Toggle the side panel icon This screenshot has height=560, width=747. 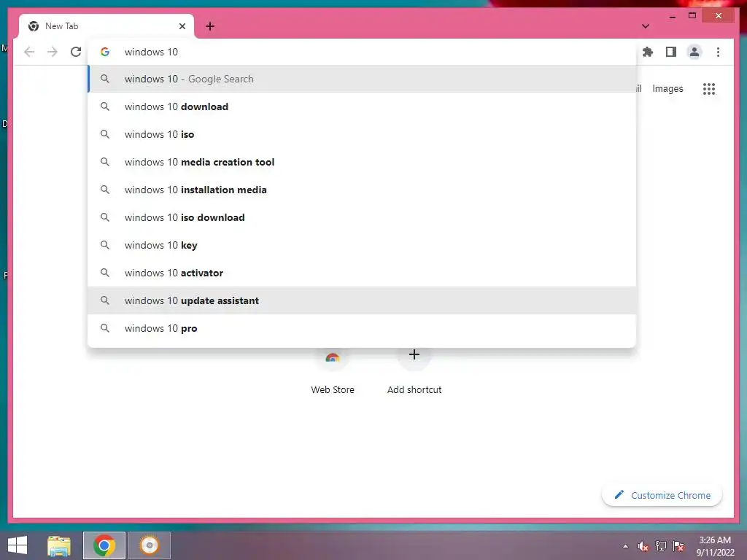tap(671, 52)
